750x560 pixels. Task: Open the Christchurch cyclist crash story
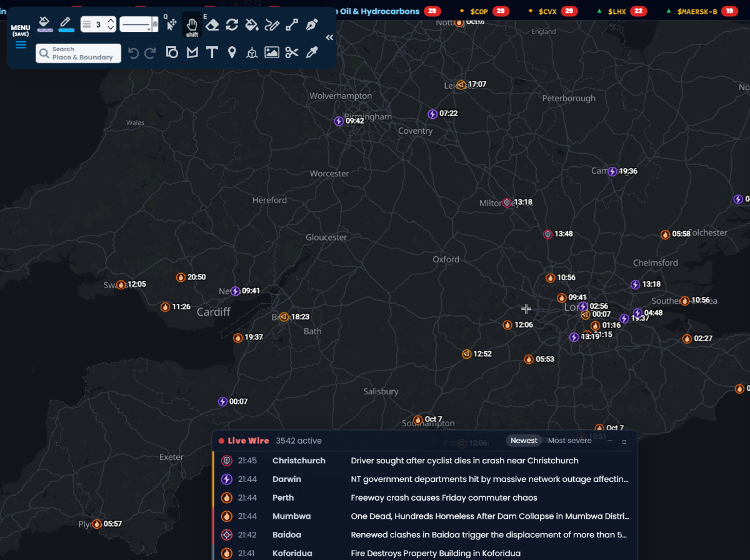pos(425,461)
